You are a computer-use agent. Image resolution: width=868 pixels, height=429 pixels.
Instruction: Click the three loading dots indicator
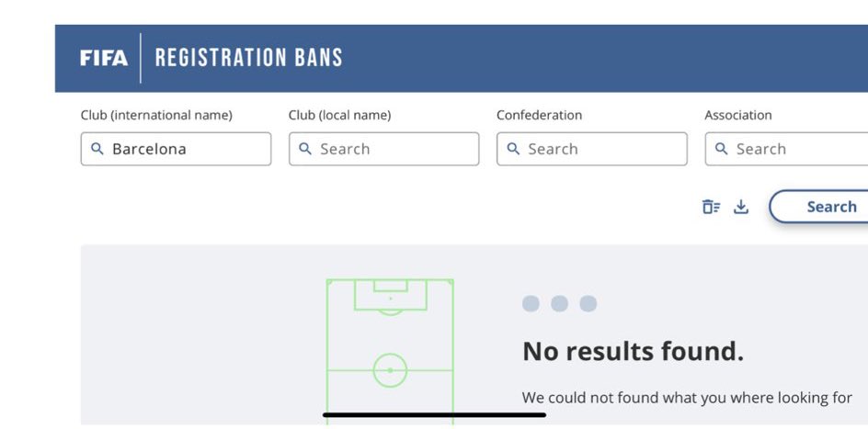point(559,303)
